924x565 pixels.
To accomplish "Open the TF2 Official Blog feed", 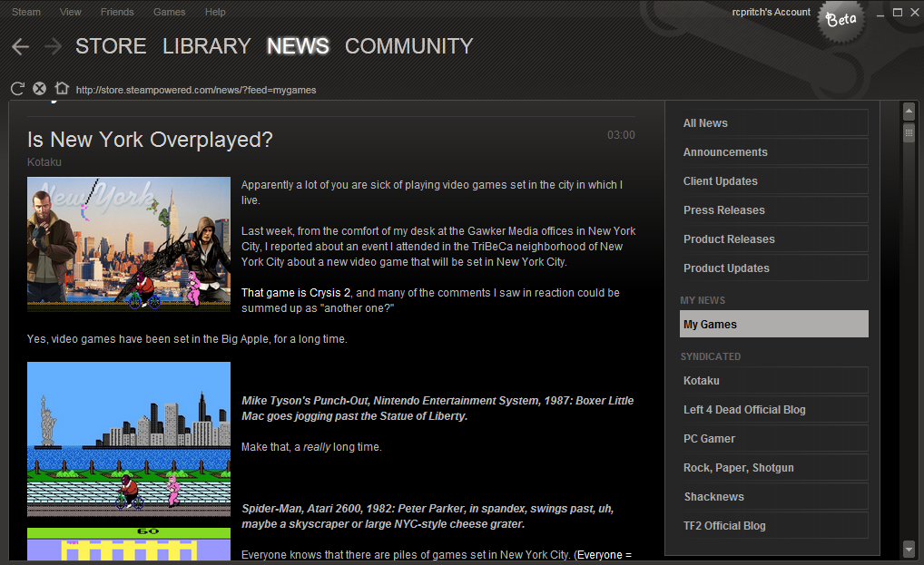I will [x=773, y=526].
